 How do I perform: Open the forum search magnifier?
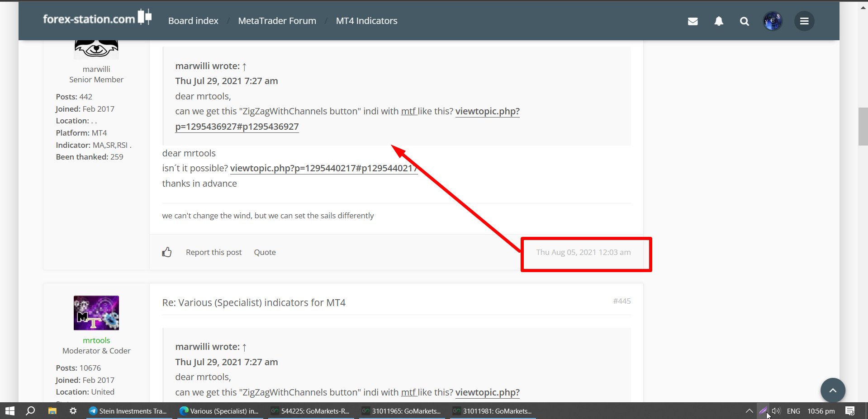click(x=744, y=21)
